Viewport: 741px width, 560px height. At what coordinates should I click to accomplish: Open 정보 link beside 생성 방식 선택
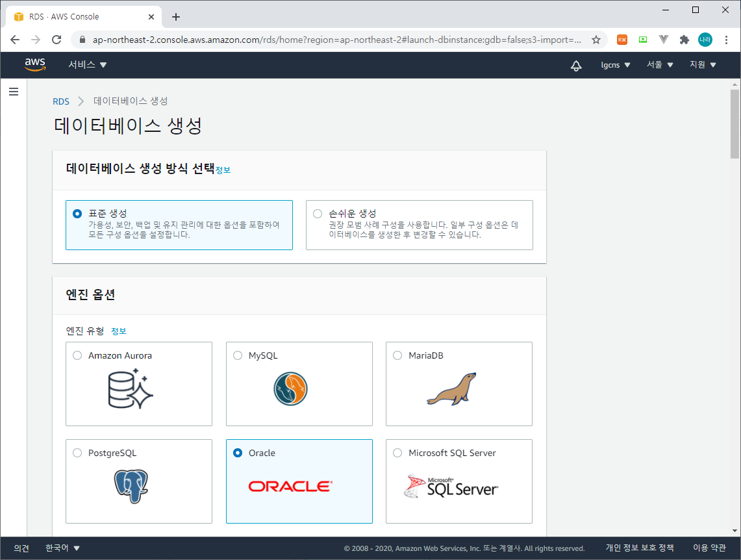tap(223, 170)
